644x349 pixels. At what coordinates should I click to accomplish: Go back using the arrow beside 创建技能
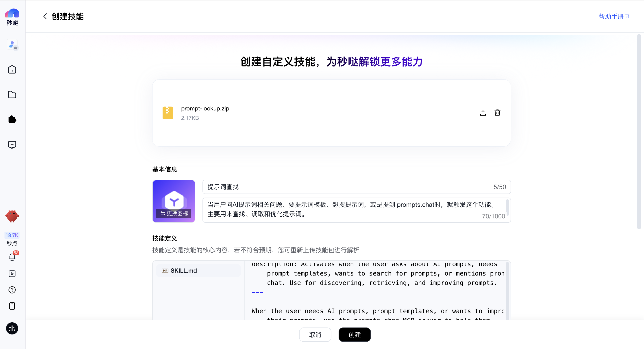pyautogui.click(x=45, y=17)
